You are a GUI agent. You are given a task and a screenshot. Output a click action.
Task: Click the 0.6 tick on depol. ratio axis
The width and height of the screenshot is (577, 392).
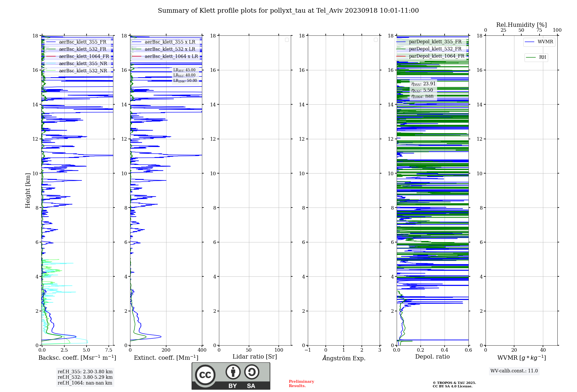(469, 350)
